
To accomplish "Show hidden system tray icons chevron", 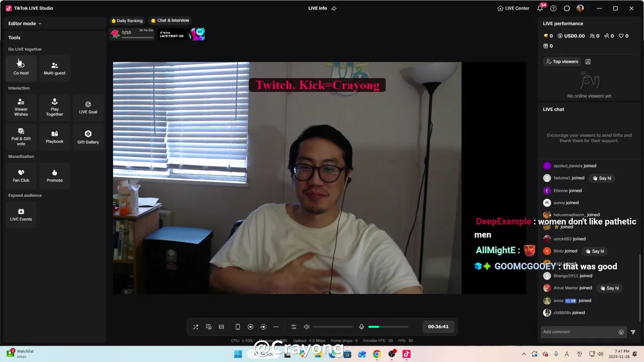I will 524,354.
